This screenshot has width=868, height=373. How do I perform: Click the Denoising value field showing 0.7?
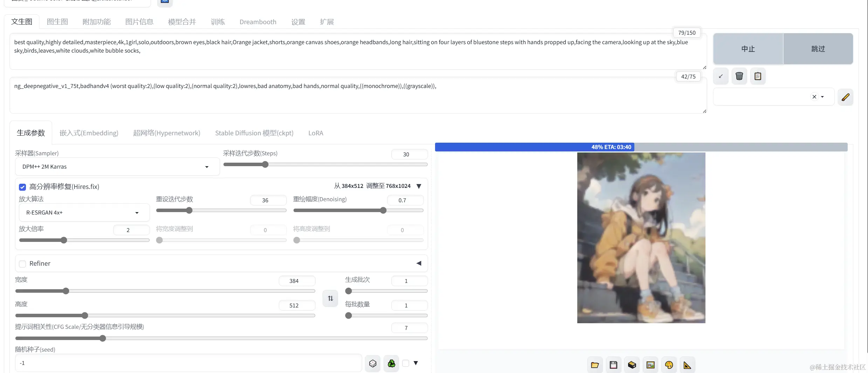coord(405,200)
